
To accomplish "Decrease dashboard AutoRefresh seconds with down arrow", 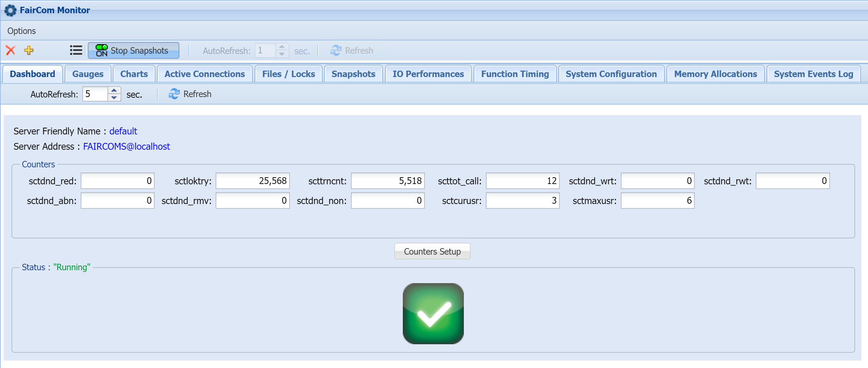I will coord(114,98).
